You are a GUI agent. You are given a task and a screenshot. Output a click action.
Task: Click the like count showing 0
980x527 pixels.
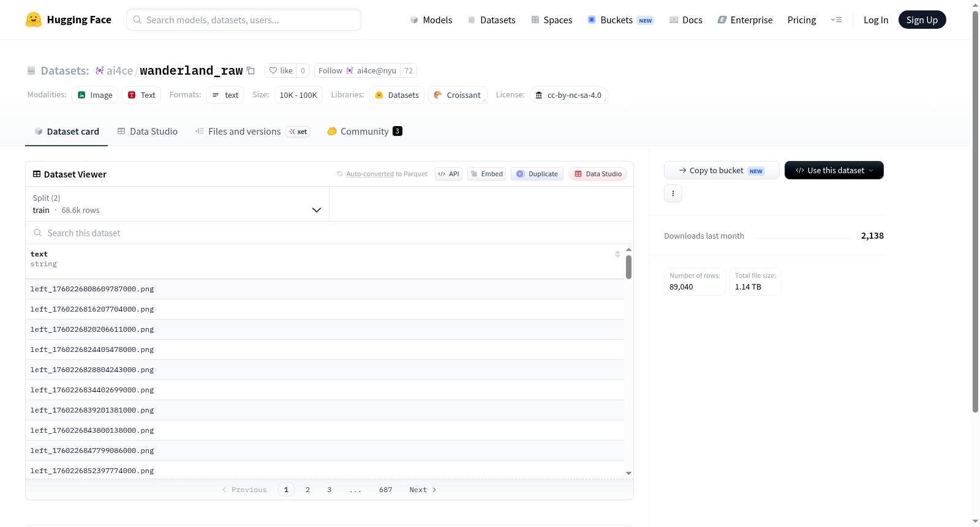(x=303, y=70)
